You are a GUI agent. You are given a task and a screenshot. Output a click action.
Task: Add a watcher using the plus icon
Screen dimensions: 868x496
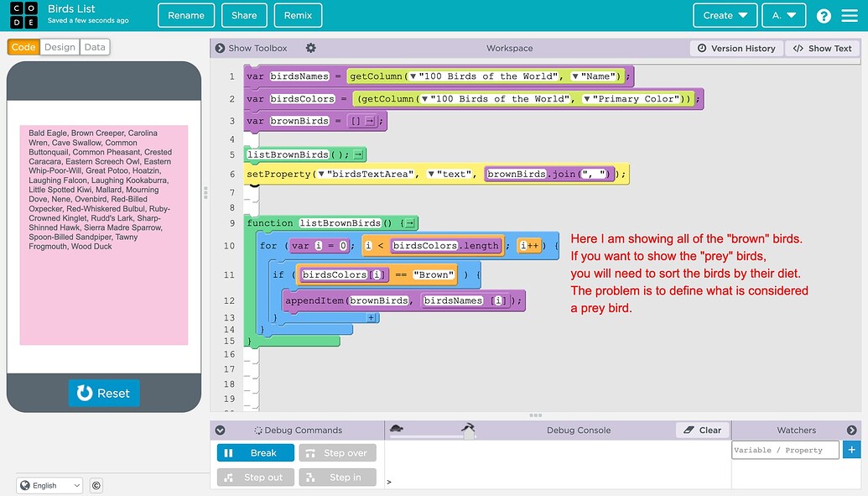click(851, 449)
